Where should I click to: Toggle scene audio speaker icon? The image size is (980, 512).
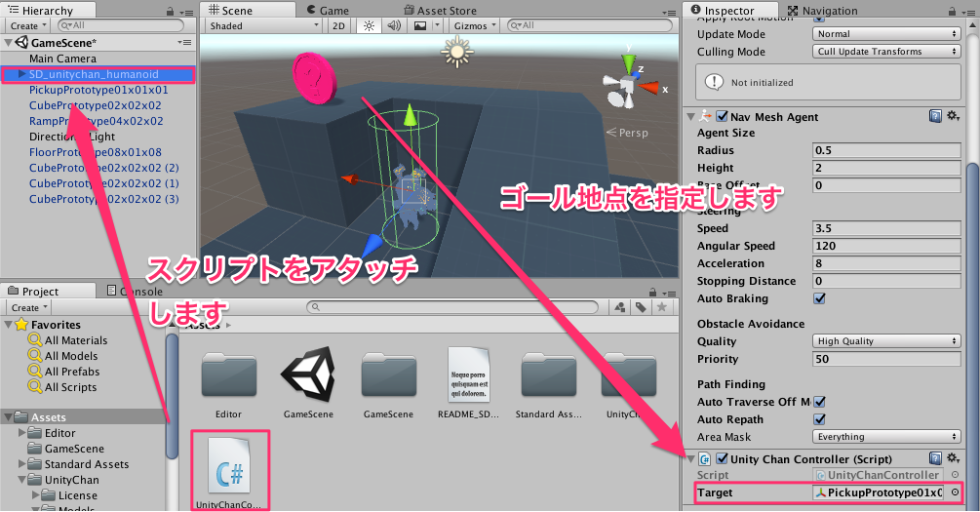tap(394, 25)
